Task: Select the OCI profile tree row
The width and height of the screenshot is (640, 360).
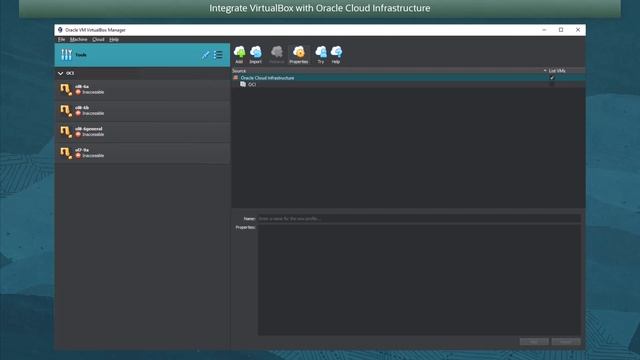Action: pos(408,84)
